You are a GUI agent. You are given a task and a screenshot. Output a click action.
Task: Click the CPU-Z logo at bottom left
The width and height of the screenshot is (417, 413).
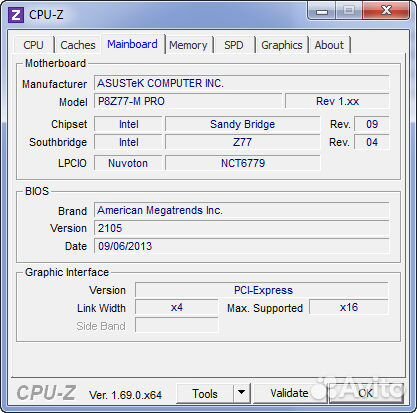pyautogui.click(x=46, y=393)
